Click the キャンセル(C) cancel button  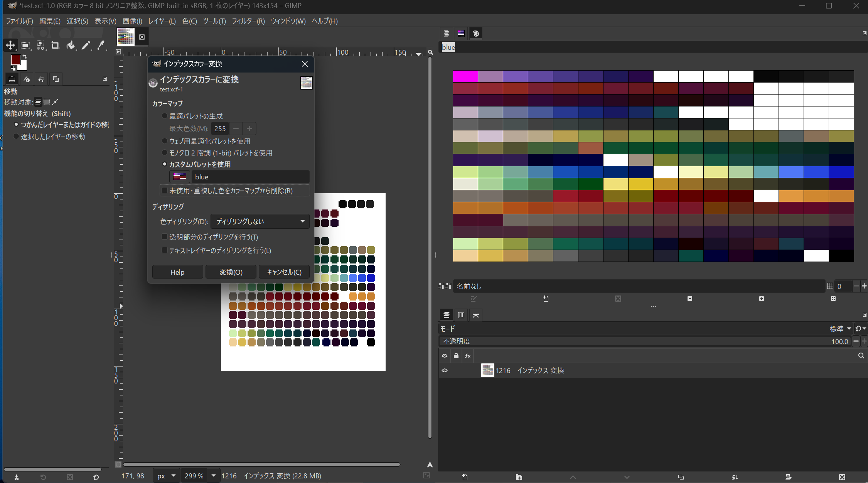[x=284, y=272]
